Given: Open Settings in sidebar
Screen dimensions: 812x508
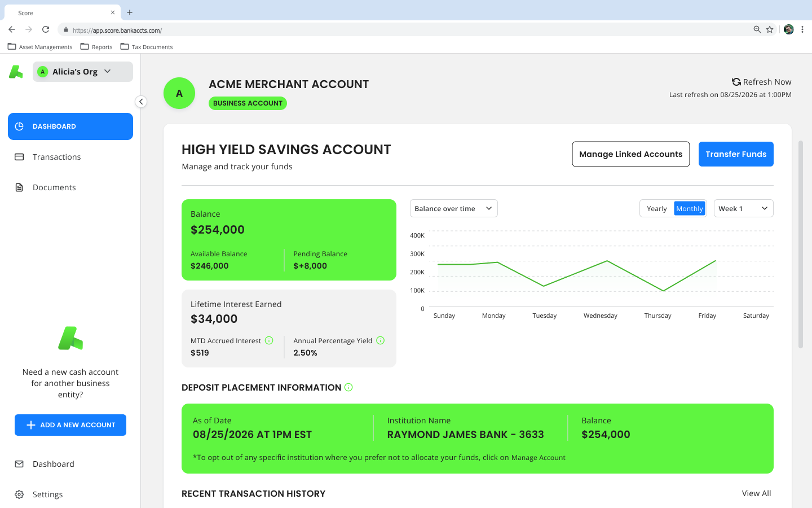Looking at the screenshot, I should pos(70,494).
